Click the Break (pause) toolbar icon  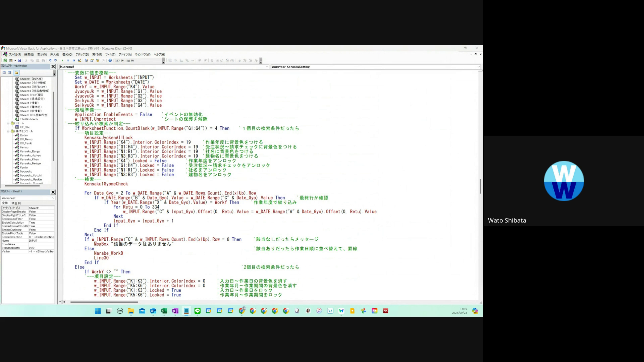coord(68,61)
